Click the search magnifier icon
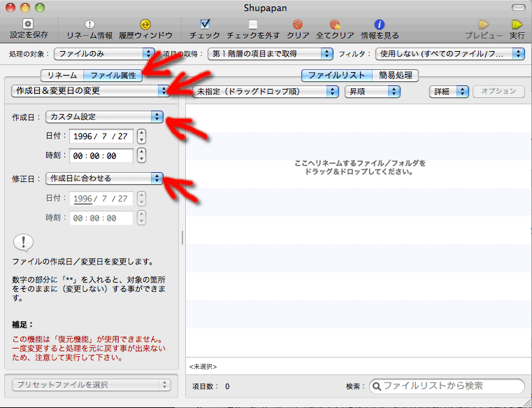The width and height of the screenshot is (532, 408). [x=377, y=386]
